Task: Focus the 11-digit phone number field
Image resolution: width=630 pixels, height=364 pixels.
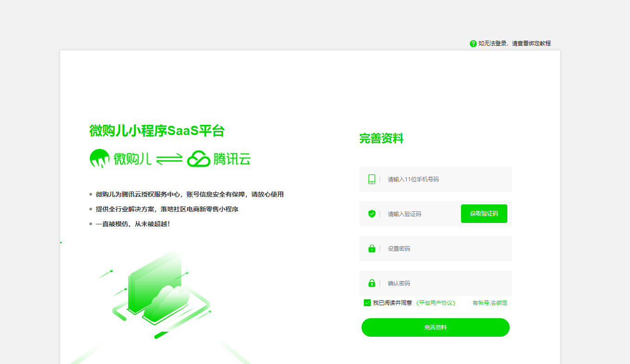Action: pos(435,179)
